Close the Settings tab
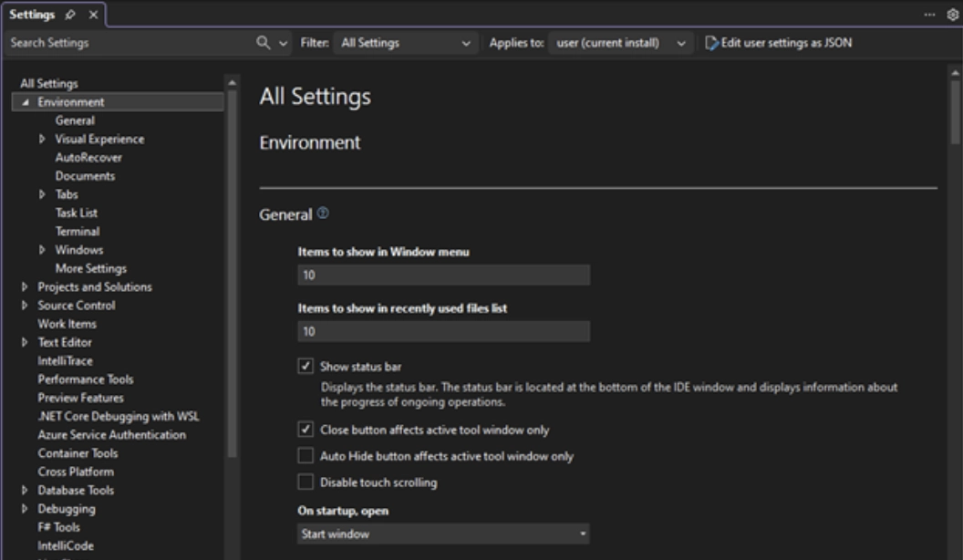963x560 pixels. tap(93, 16)
